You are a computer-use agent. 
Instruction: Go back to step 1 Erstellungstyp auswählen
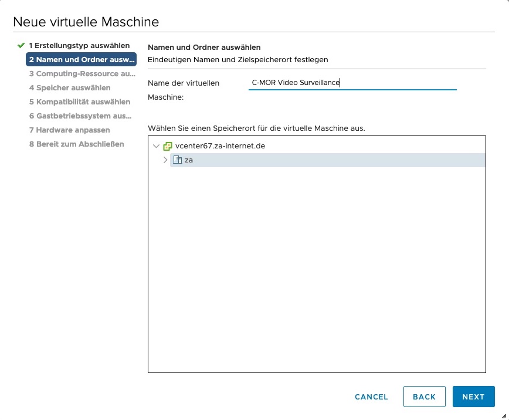tap(79, 45)
